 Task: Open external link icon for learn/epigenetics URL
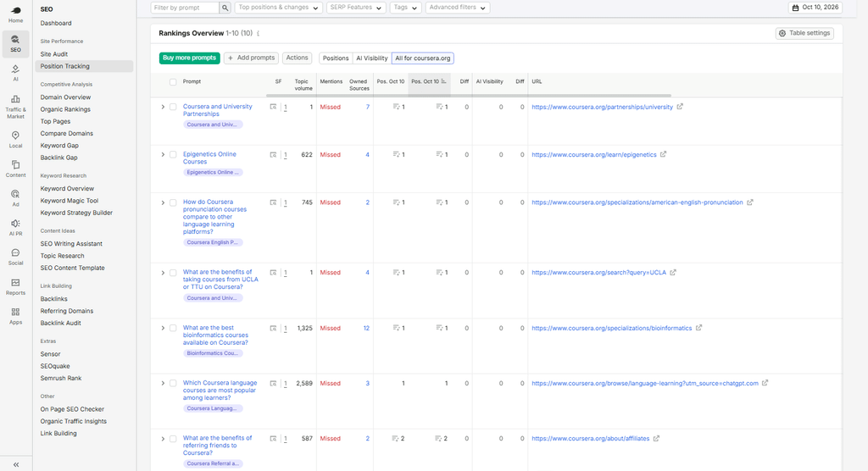click(663, 154)
